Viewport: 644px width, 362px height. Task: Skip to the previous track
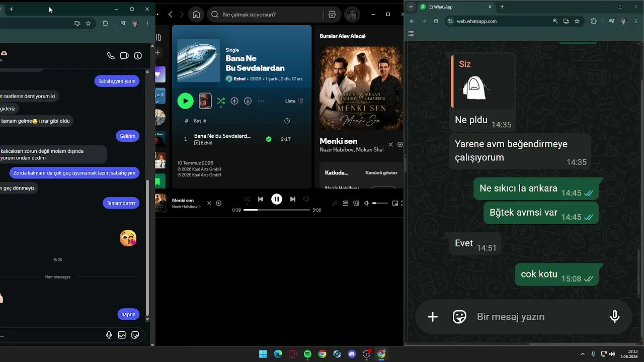pyautogui.click(x=261, y=199)
